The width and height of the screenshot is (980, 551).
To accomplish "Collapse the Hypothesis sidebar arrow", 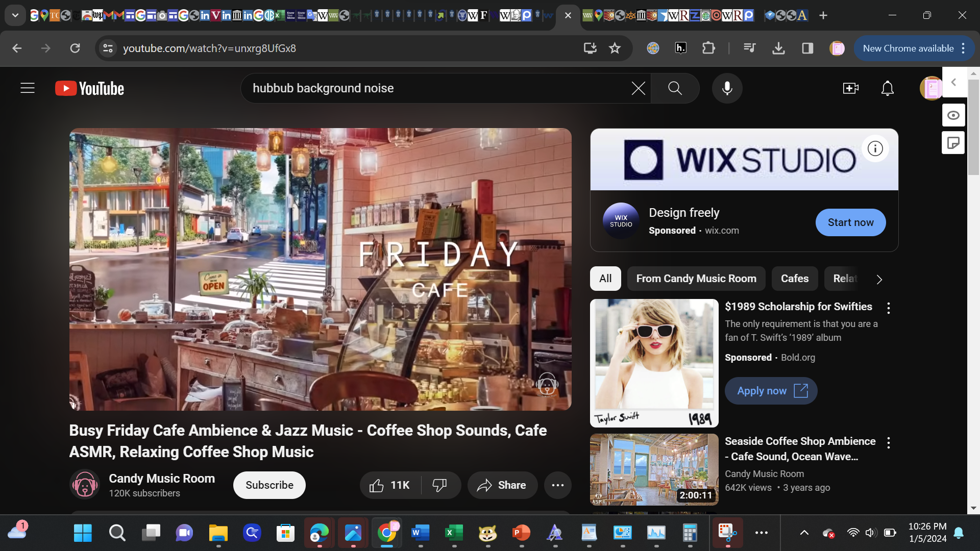I will point(953,82).
